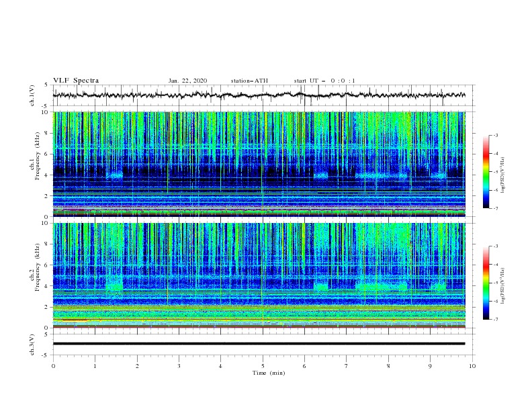Click the "10" minute time axis label
The width and height of the screenshot is (532, 411).
point(472,366)
